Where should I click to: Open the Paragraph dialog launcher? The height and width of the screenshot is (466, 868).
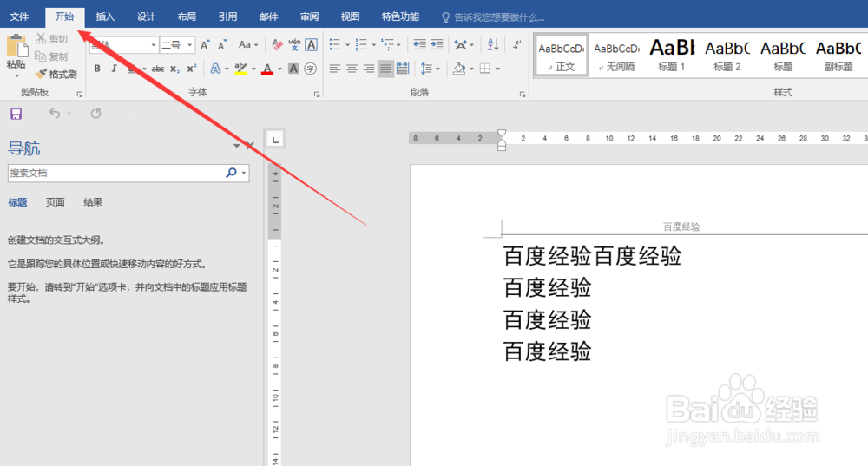(523, 95)
